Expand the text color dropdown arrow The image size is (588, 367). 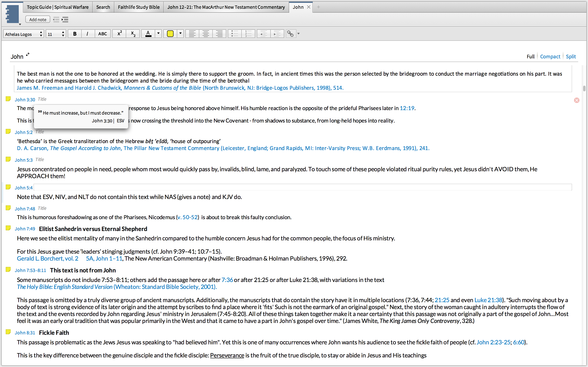pos(158,33)
